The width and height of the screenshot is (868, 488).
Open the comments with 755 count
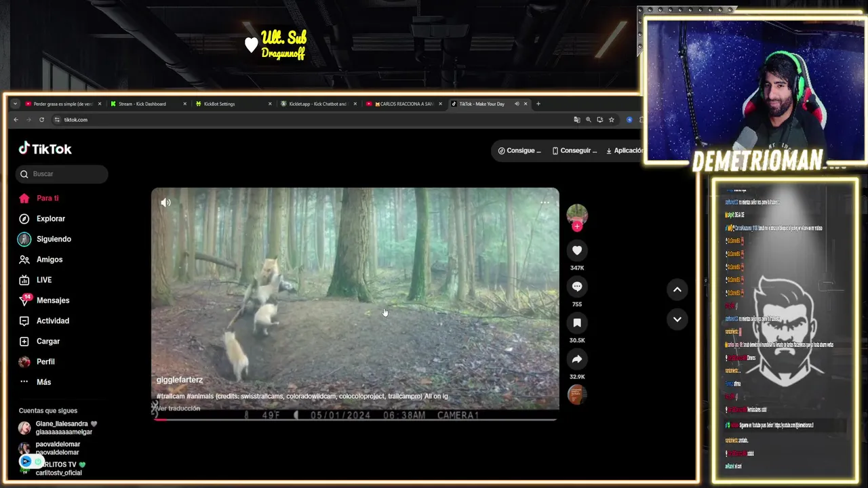point(577,287)
